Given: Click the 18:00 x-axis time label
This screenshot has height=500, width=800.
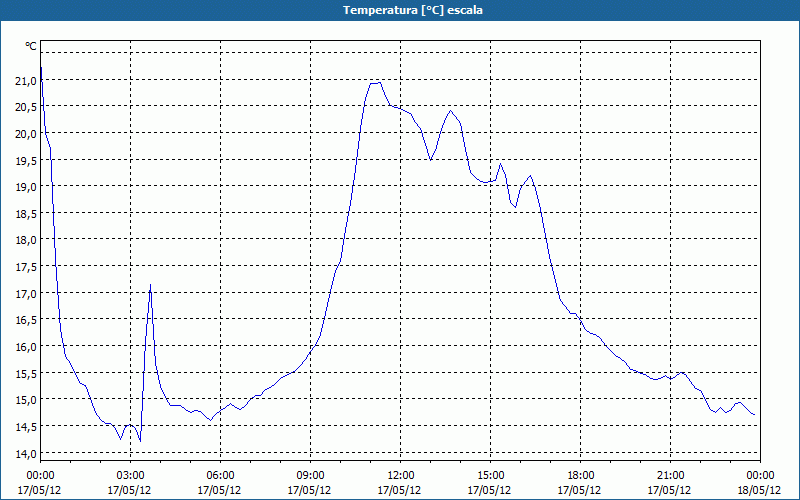Looking at the screenshot, I should [x=580, y=476].
